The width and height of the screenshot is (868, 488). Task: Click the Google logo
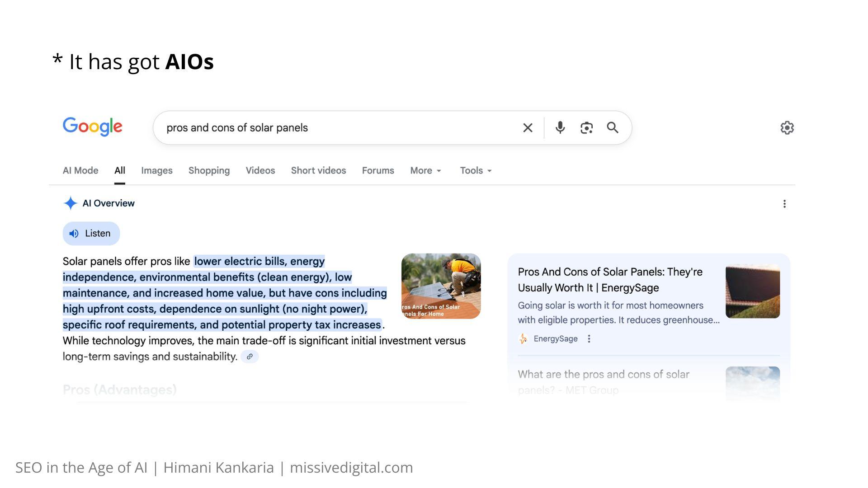click(92, 127)
